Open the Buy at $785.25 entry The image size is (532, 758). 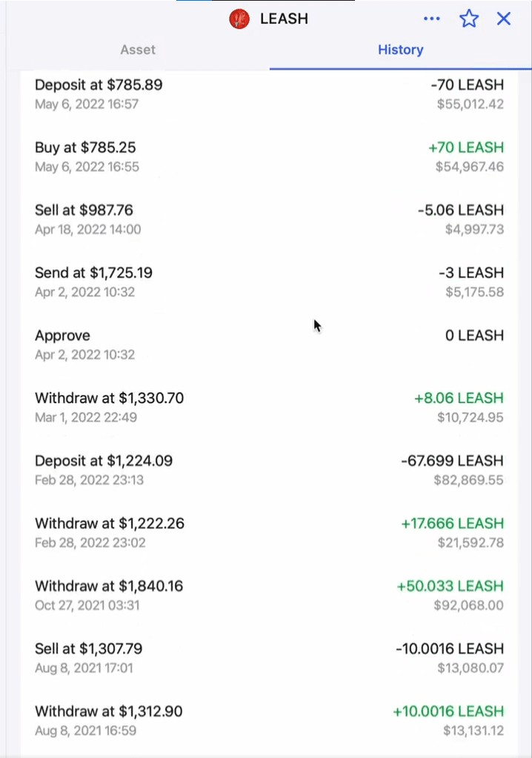(269, 156)
